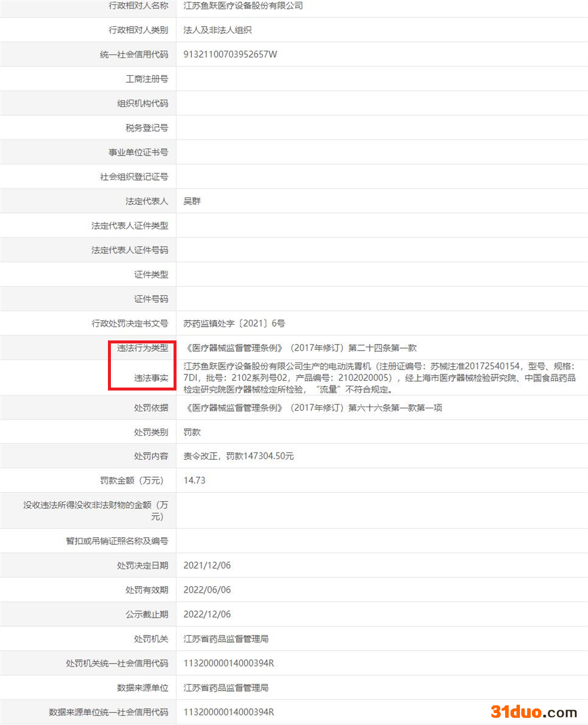The height and width of the screenshot is (725, 588).
Task: Click the violation facts paragraph about 电动洗胃机
Action: (x=379, y=378)
